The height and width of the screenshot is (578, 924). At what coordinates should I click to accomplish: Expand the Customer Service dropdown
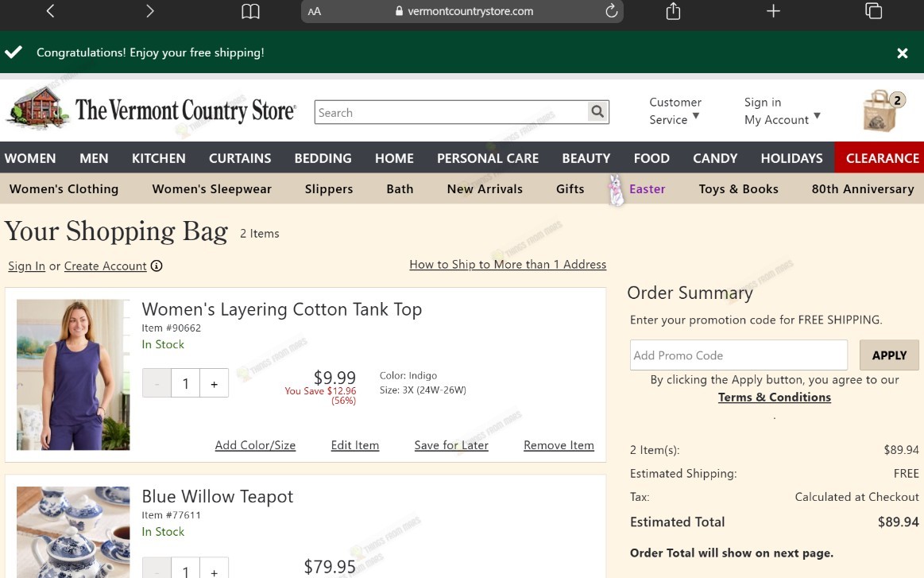[675, 111]
